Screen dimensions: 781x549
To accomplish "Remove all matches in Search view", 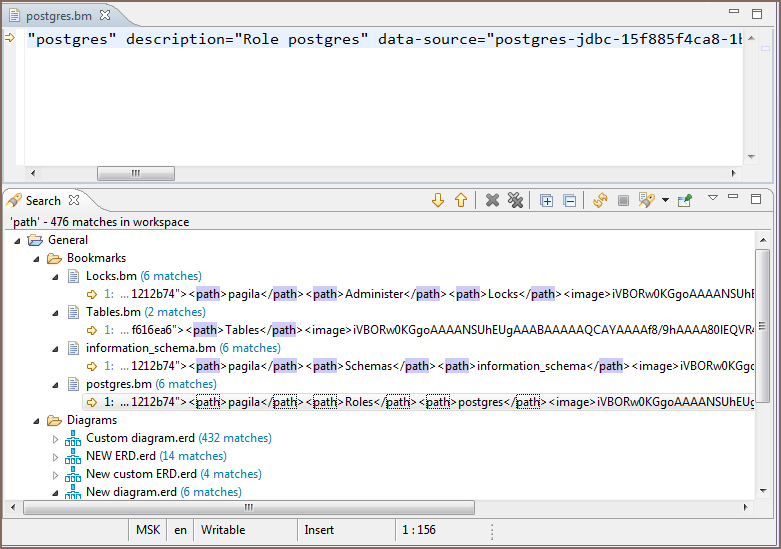I will click(515, 201).
